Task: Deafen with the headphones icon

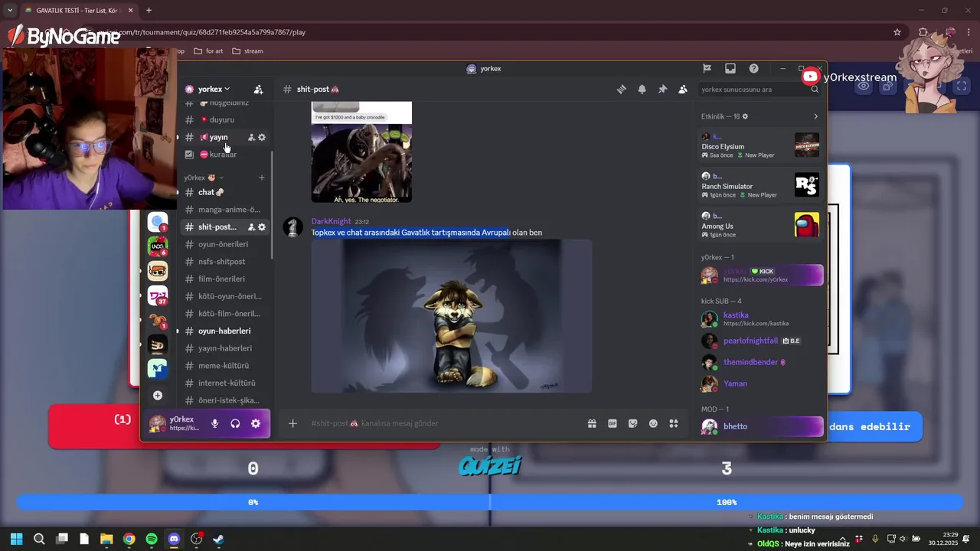Action: coord(235,423)
